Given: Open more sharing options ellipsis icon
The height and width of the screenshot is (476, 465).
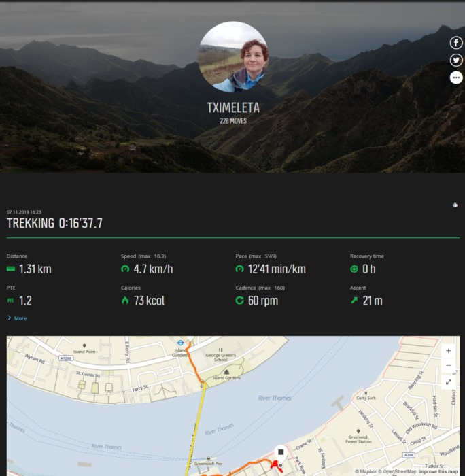Looking at the screenshot, I should pos(456,78).
